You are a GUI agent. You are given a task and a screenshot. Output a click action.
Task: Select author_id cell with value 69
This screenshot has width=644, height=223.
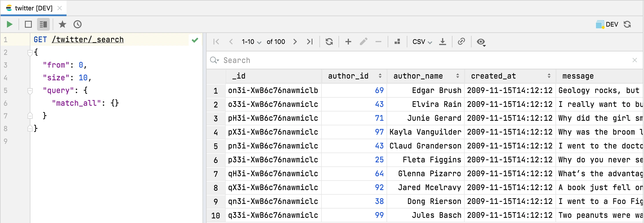pos(354,90)
